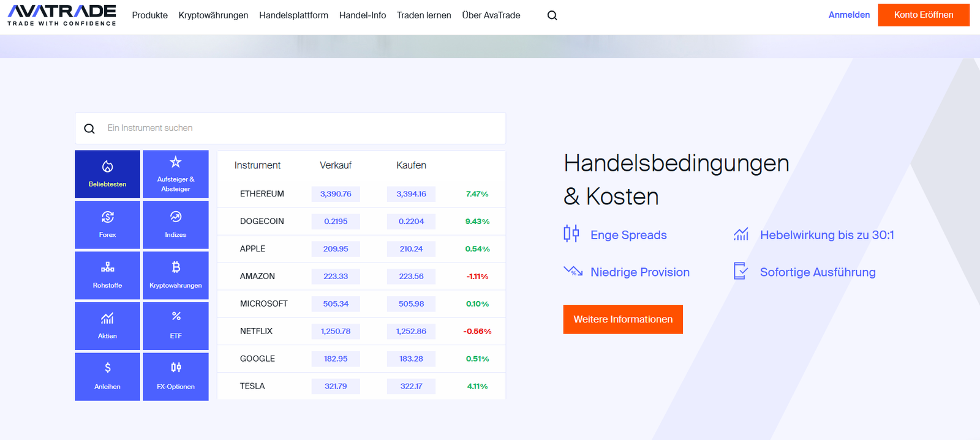Click Amazon sell price 223.33

pyautogui.click(x=336, y=277)
